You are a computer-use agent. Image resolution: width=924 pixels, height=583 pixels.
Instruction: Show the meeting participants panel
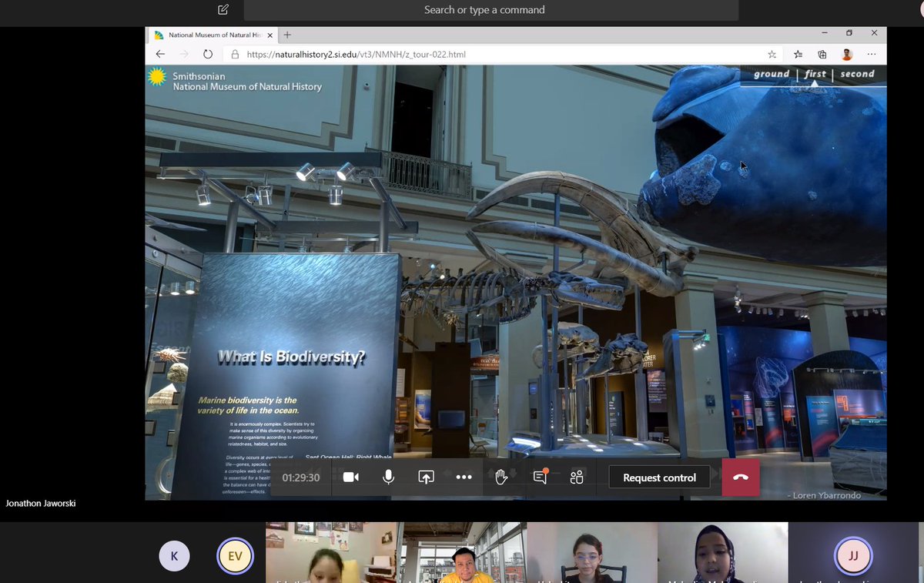(577, 477)
